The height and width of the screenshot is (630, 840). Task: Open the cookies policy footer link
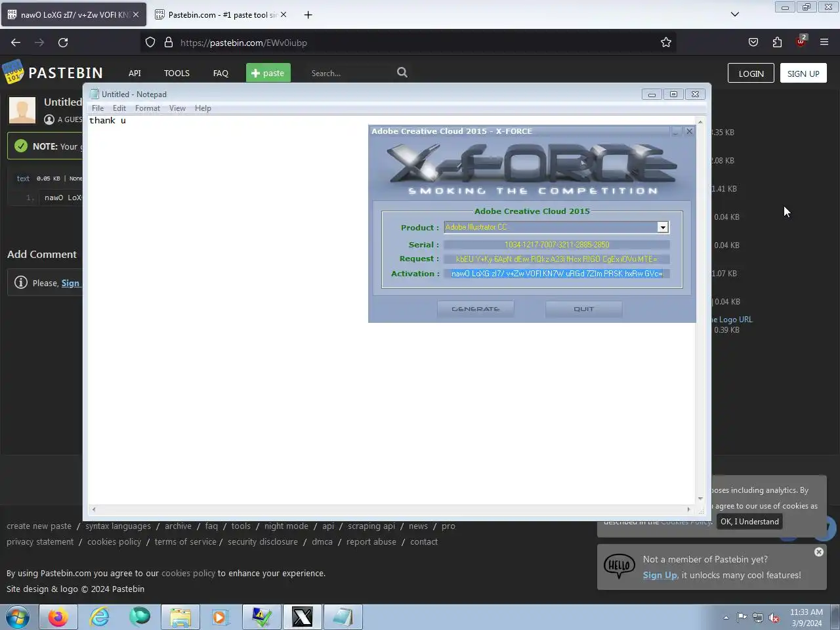click(114, 541)
